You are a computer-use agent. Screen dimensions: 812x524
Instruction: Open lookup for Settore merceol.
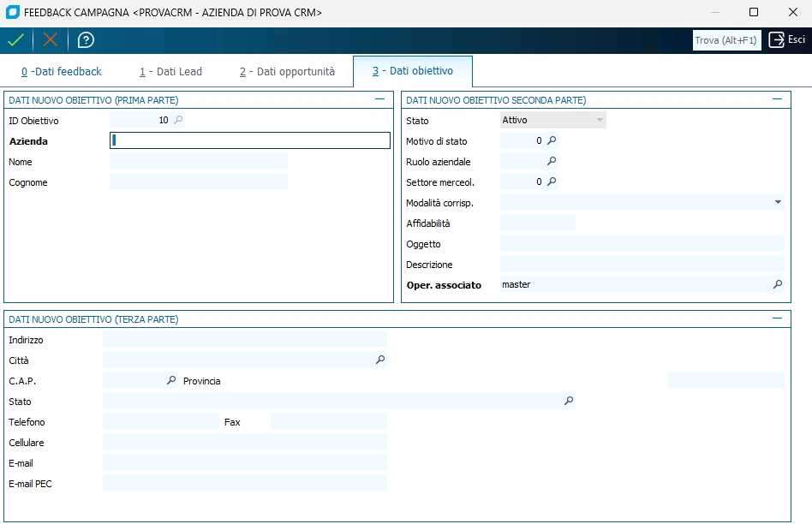click(x=552, y=182)
